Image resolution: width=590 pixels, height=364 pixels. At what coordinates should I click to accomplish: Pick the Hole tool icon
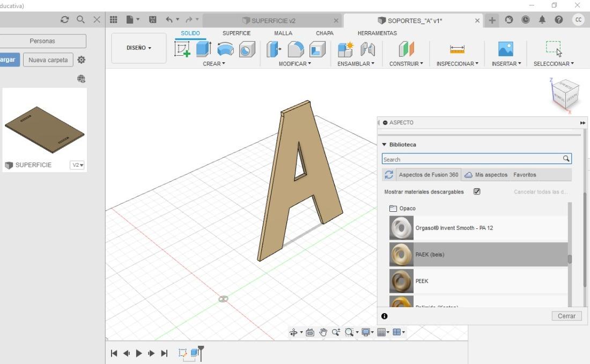(247, 49)
